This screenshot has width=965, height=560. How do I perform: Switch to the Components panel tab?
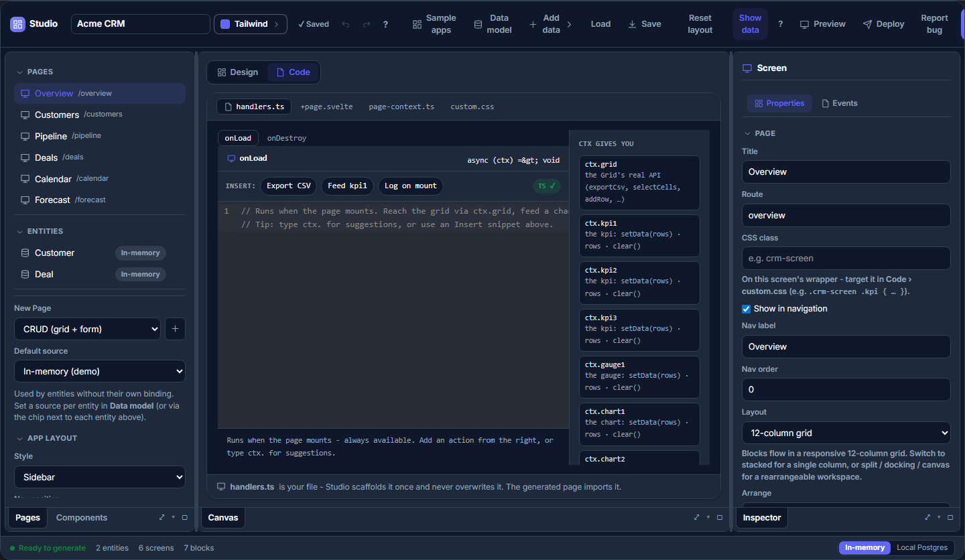pyautogui.click(x=82, y=517)
